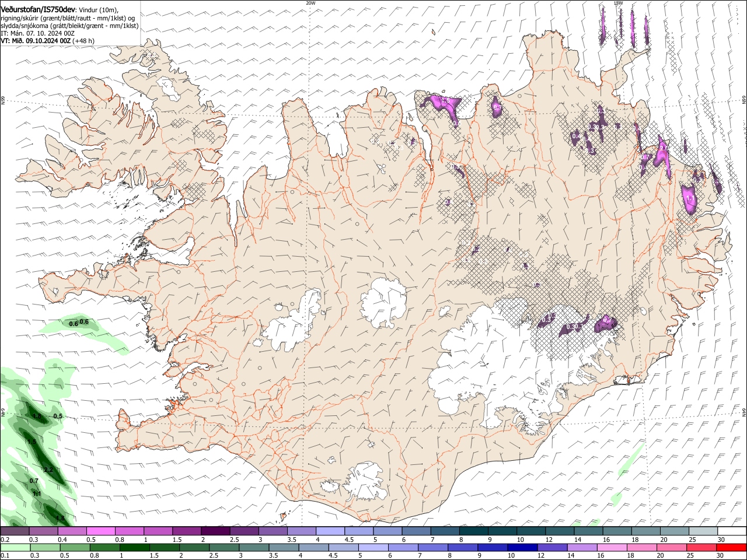Screen dimensions: 747x560
Task: Click the Drangajökull glacier in the Westfjords
Action: pyautogui.click(x=170, y=87)
